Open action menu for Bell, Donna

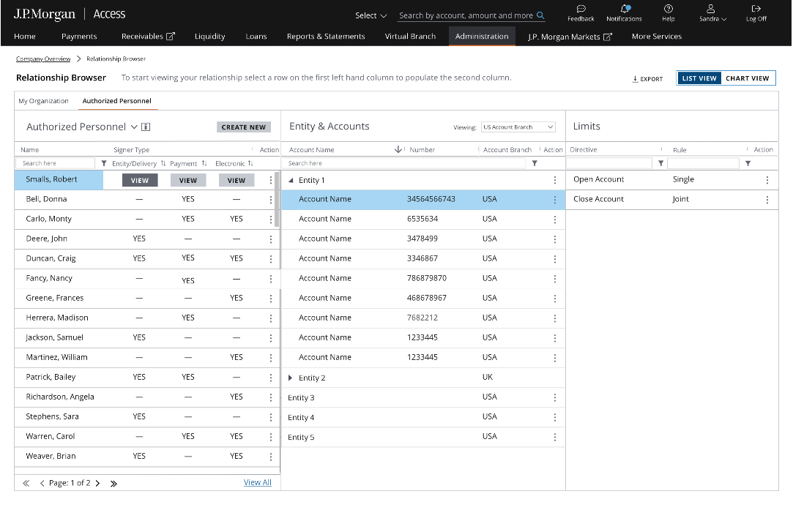point(271,199)
